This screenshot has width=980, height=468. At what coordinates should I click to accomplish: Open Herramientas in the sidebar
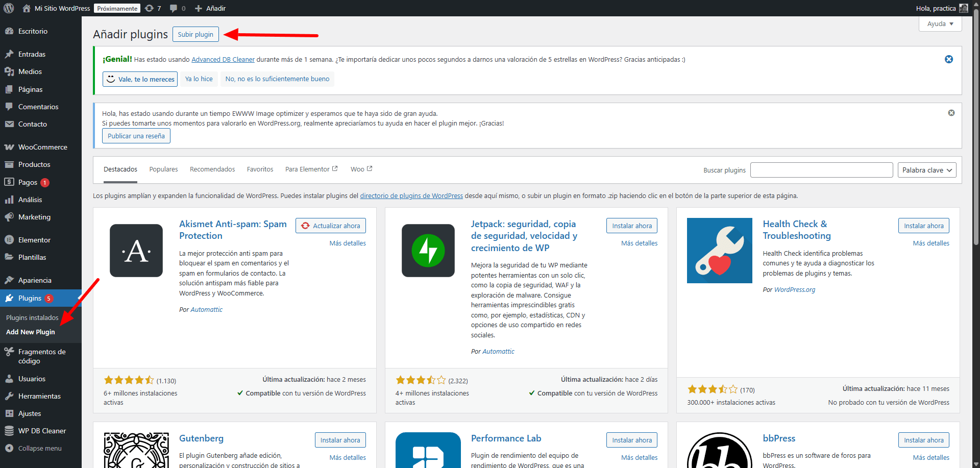pos(41,396)
